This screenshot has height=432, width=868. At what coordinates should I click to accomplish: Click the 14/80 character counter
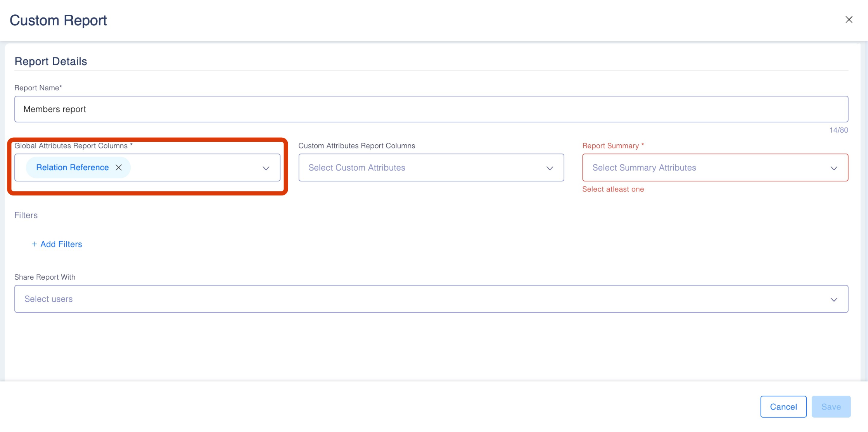click(838, 130)
